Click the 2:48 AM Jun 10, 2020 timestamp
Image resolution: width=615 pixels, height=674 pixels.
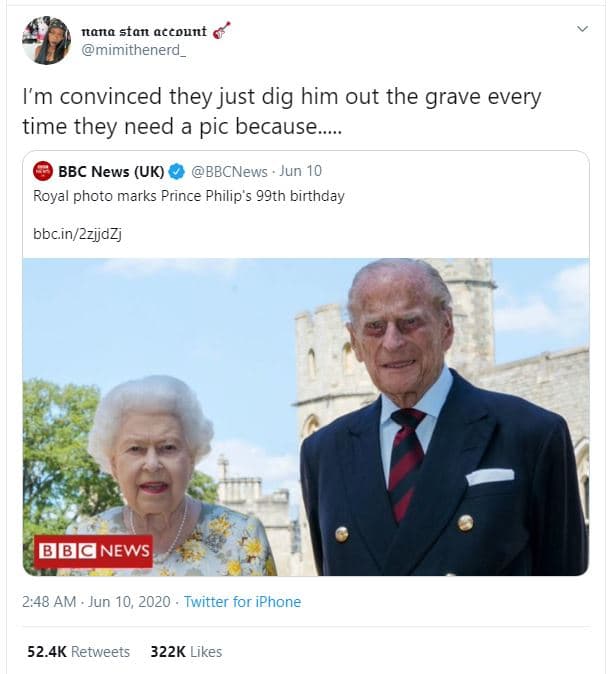coord(96,602)
